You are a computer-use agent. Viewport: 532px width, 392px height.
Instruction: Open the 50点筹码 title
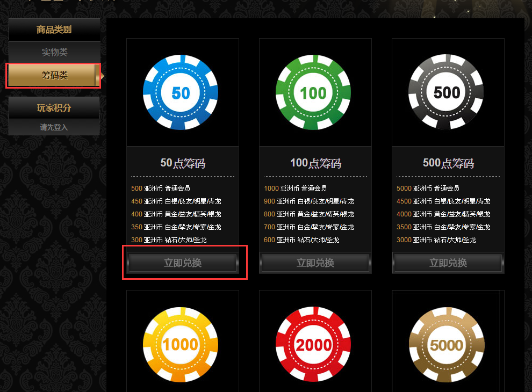183,163
